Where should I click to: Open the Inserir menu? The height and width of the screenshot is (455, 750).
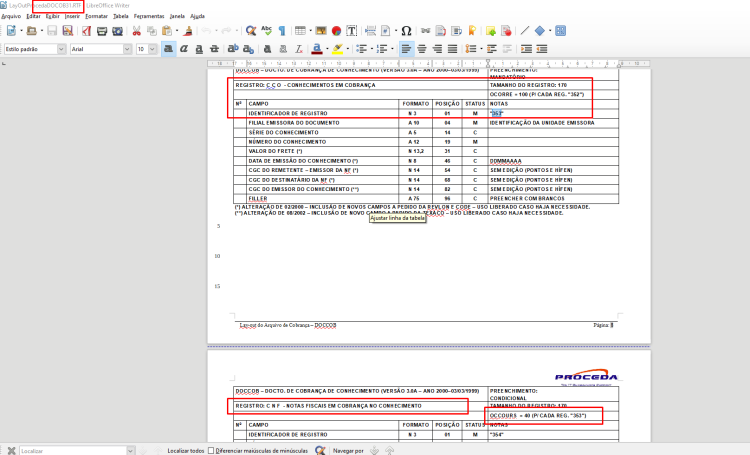72,16
